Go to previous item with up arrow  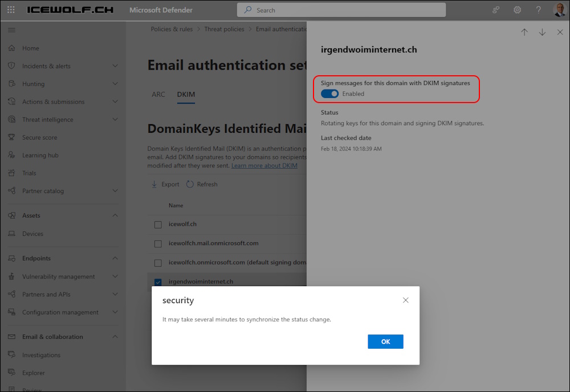524,32
